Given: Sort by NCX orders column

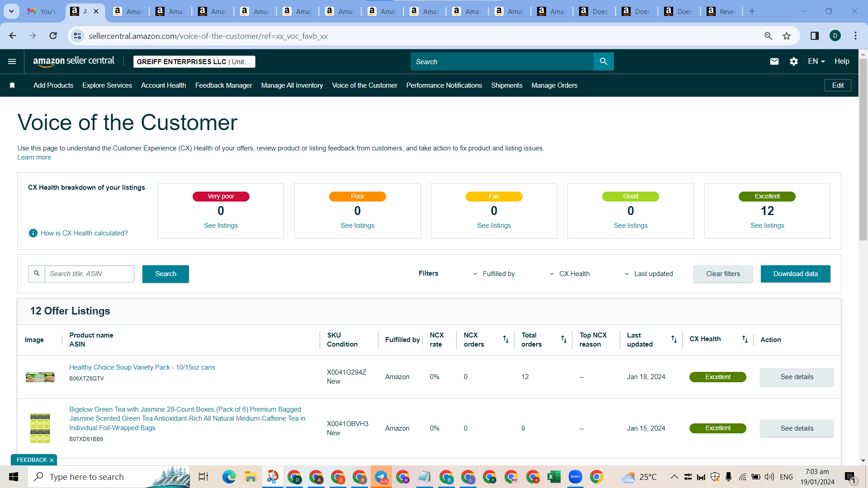Looking at the screenshot, I should coord(506,339).
